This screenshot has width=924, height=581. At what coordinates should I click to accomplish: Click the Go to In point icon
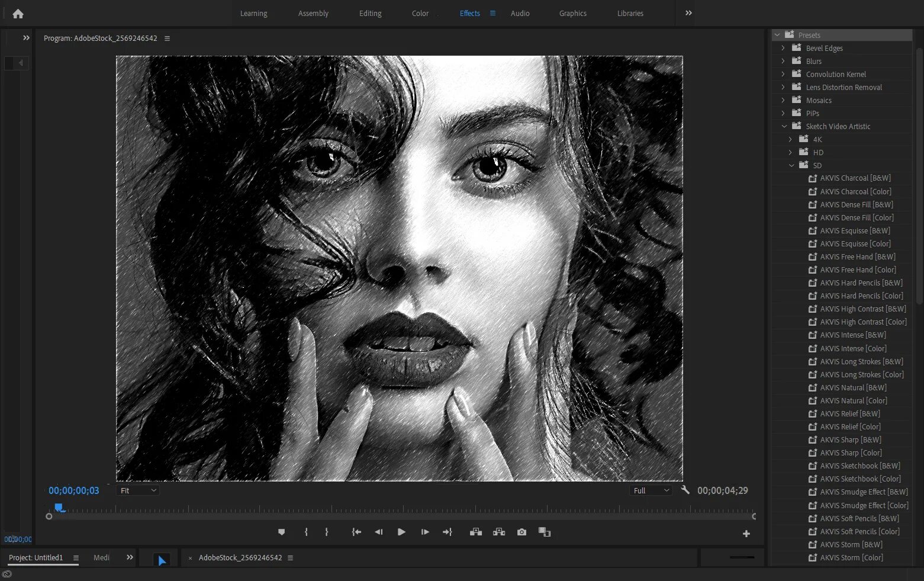point(356,532)
